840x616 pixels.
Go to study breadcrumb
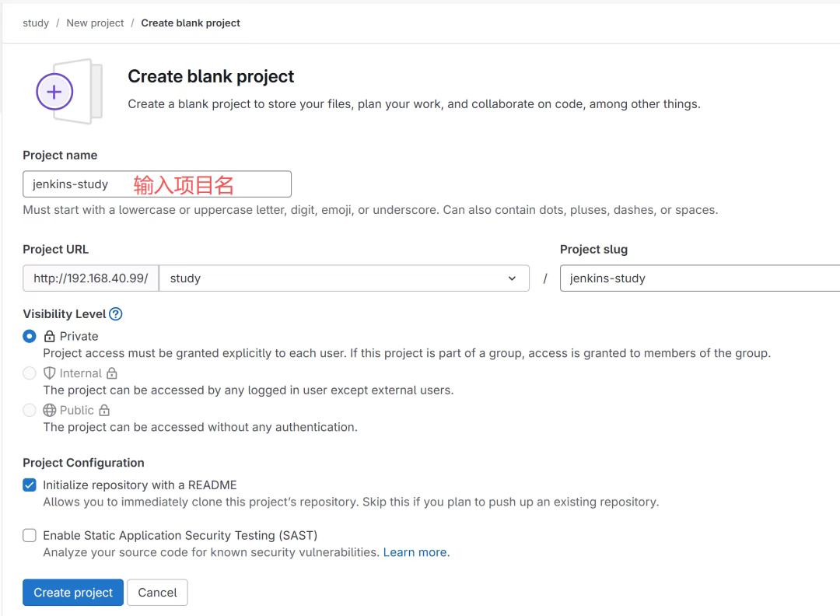click(x=36, y=23)
